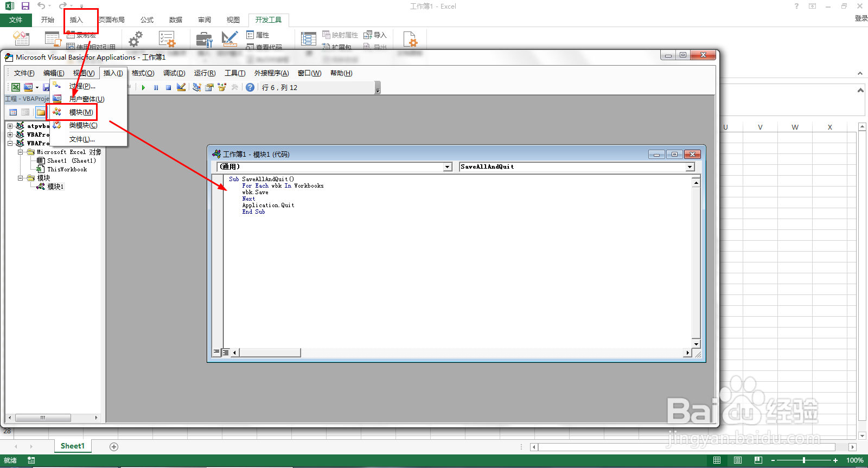Viewport: 868px width, 468px height.
Task: Click the Macros icon in Excel ribbon
Action: pos(53,39)
